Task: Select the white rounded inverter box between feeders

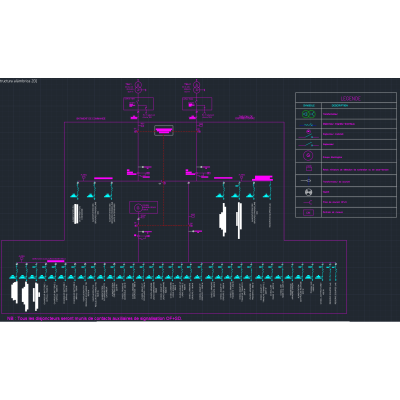Action: point(163,130)
